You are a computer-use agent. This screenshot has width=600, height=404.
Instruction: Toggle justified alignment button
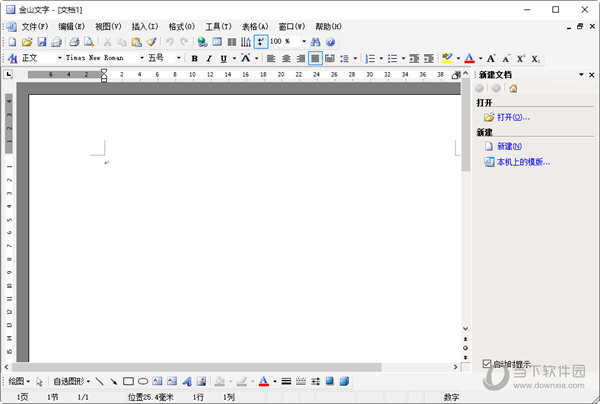(315, 59)
